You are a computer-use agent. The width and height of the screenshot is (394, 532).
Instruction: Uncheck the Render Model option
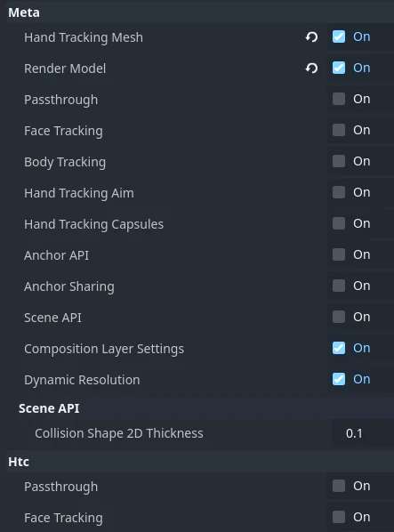point(339,68)
